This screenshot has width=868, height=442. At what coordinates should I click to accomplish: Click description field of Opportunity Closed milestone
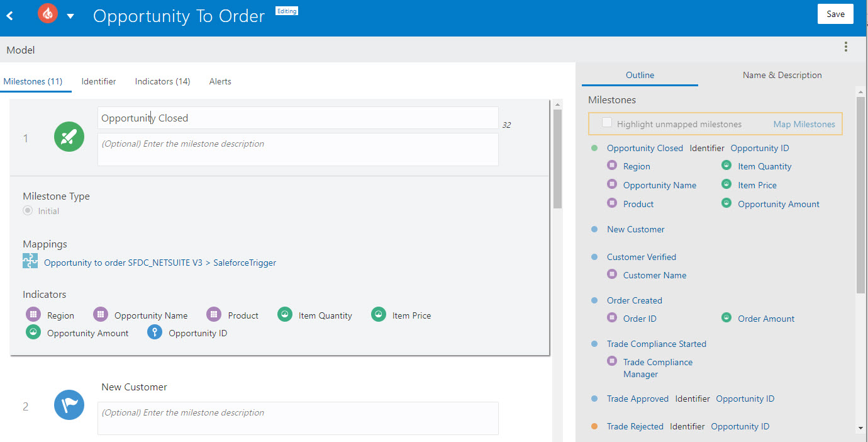coord(298,149)
